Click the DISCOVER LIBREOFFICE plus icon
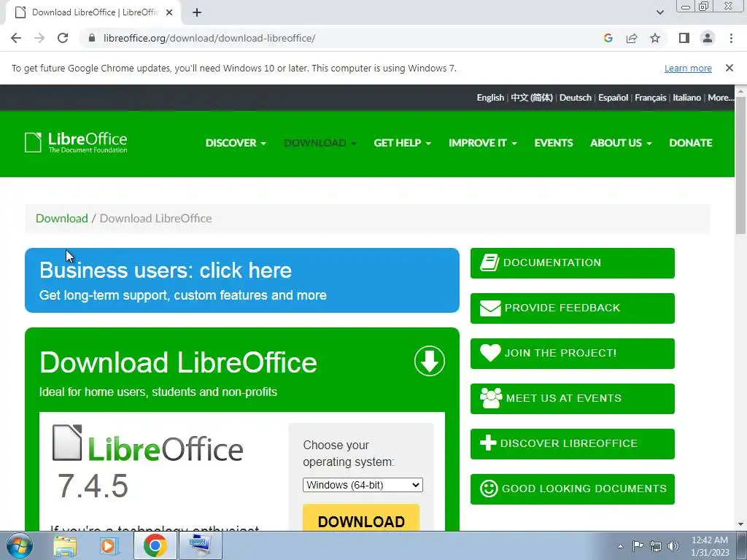Image resolution: width=747 pixels, height=560 pixels. pyautogui.click(x=488, y=443)
